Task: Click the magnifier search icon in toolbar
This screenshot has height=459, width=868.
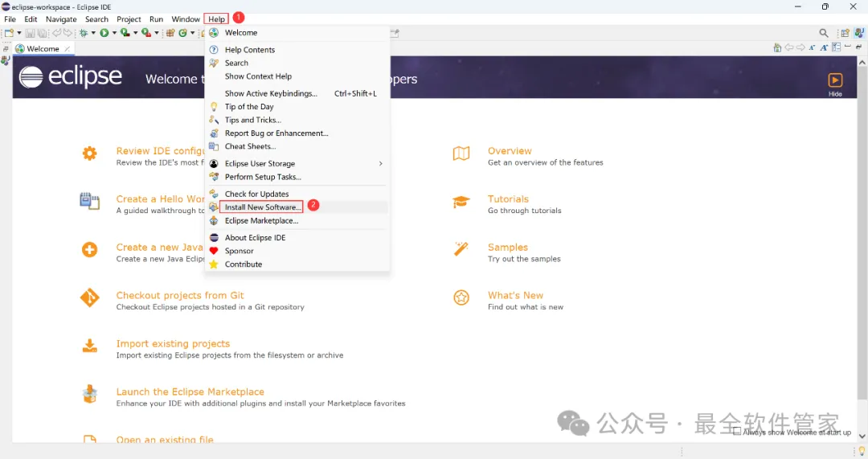Action: tap(824, 33)
